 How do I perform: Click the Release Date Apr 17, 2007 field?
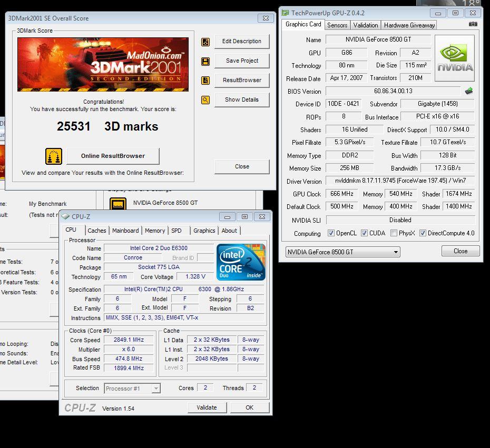[x=346, y=77]
